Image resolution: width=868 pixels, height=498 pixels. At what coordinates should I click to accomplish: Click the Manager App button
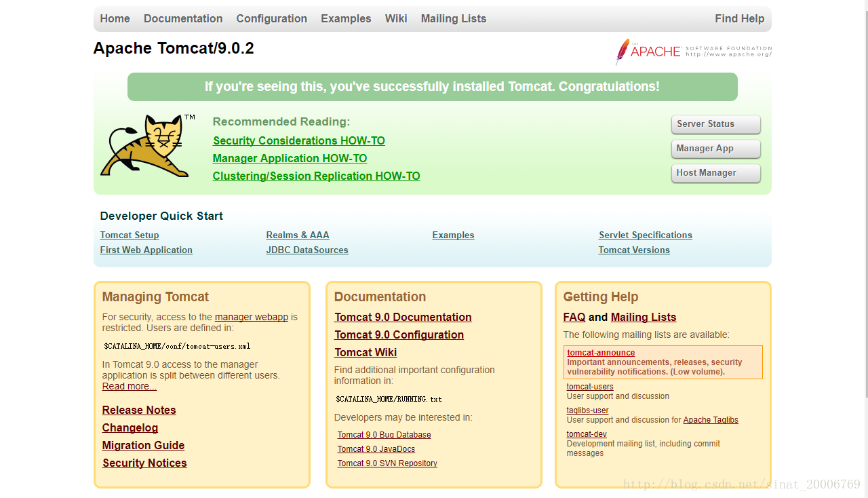(716, 149)
